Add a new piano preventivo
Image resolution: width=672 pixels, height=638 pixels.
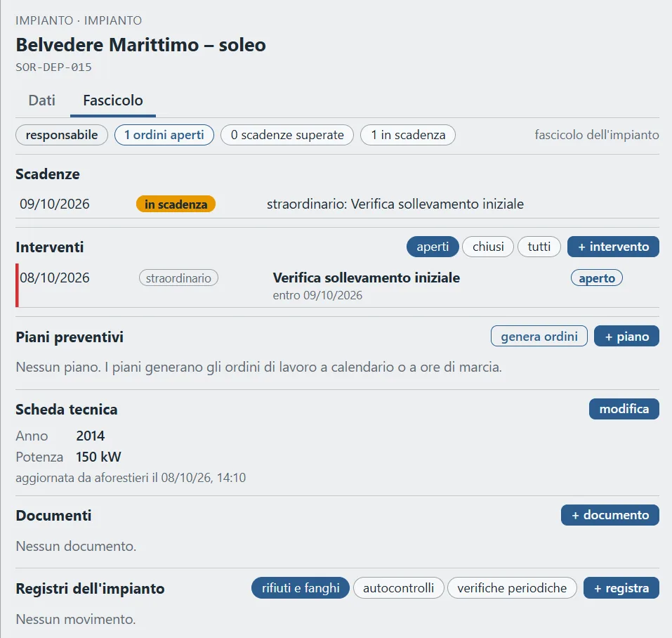pyautogui.click(x=626, y=336)
